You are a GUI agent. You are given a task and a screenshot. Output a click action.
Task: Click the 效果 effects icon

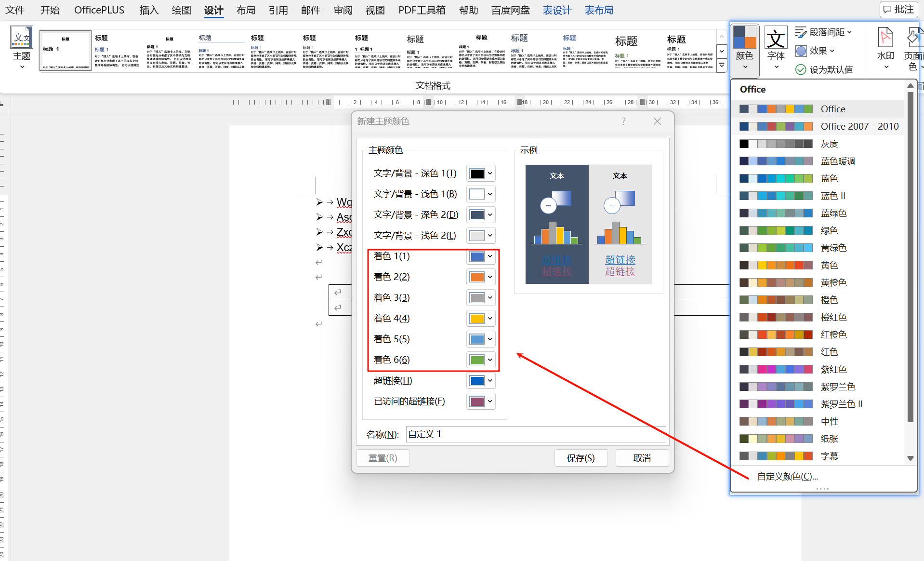pos(801,51)
